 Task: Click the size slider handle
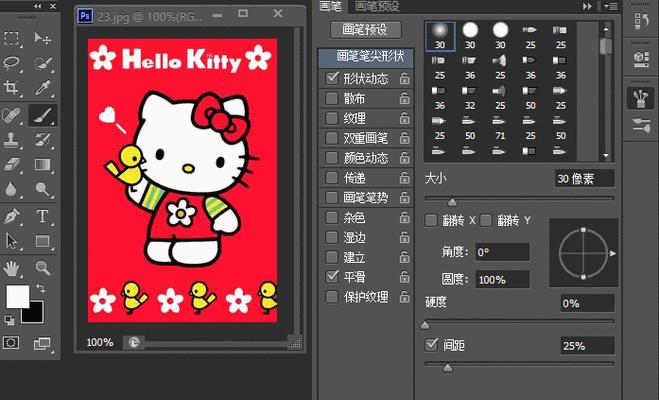coord(452,203)
